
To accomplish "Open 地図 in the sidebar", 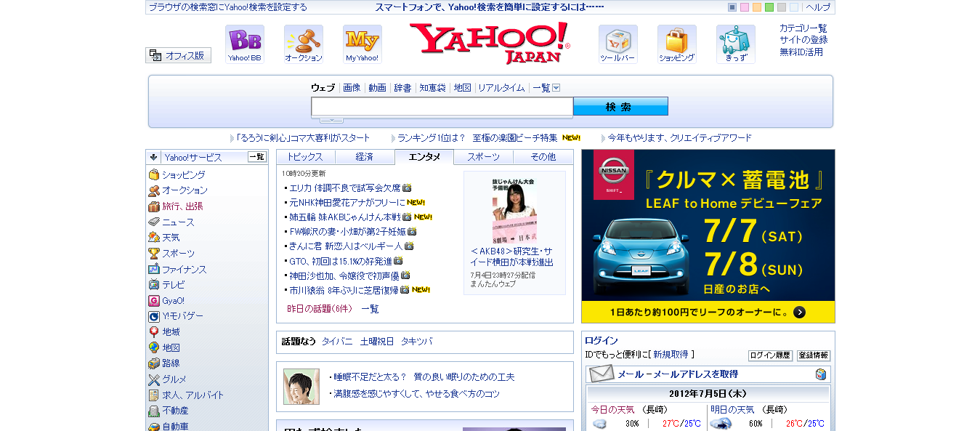I will coord(171,348).
